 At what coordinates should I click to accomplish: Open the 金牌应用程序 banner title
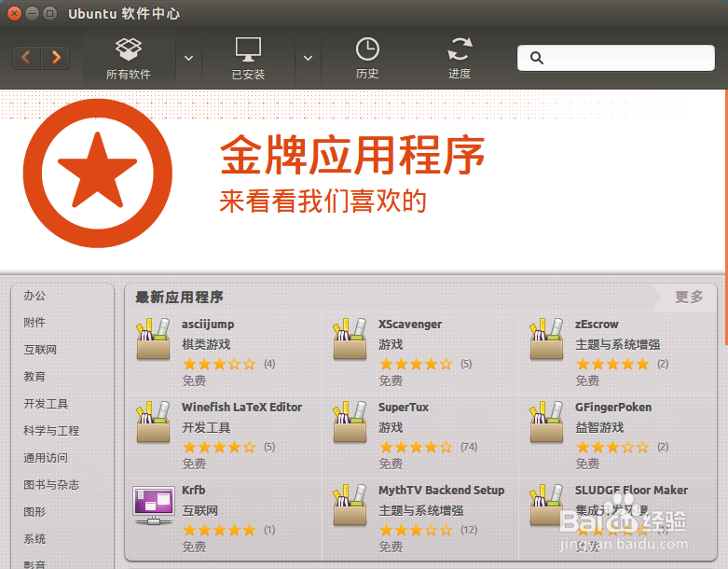coord(352,155)
